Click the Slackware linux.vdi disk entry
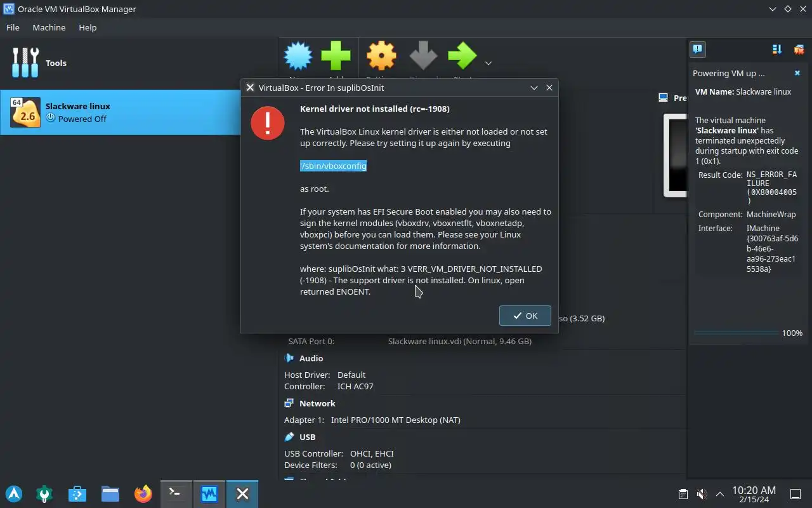Image resolution: width=812 pixels, height=508 pixels. (x=460, y=341)
